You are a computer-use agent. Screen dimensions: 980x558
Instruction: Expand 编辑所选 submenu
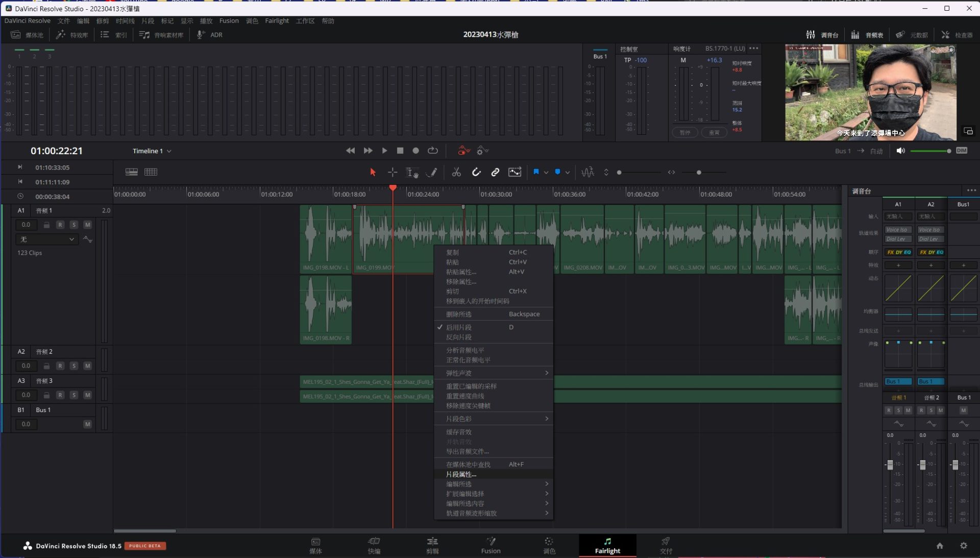494,484
